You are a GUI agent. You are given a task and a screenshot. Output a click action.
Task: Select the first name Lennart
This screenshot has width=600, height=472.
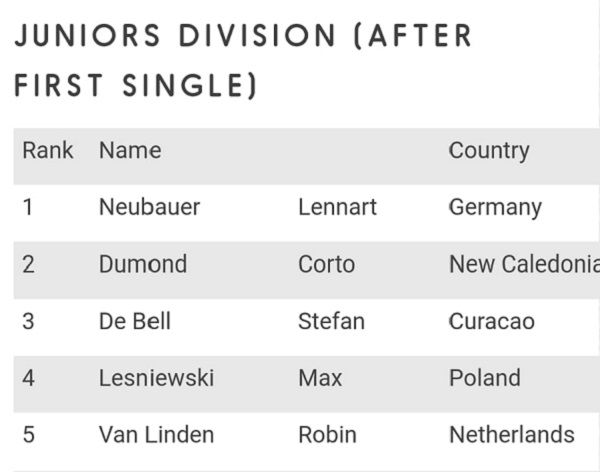[x=337, y=207]
